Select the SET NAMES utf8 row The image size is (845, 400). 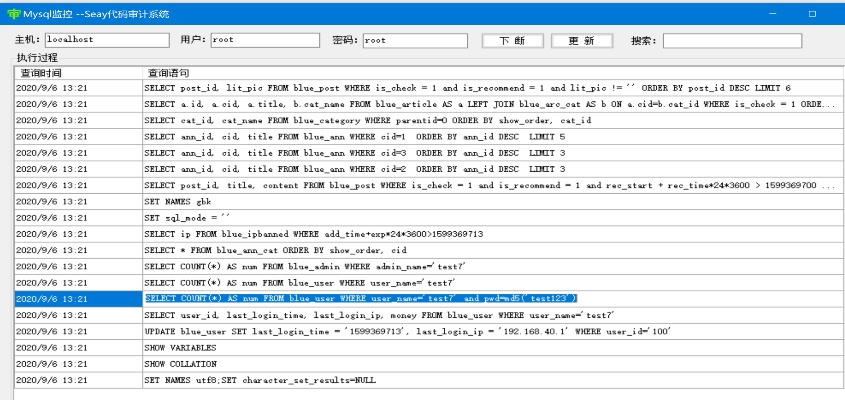pos(430,380)
